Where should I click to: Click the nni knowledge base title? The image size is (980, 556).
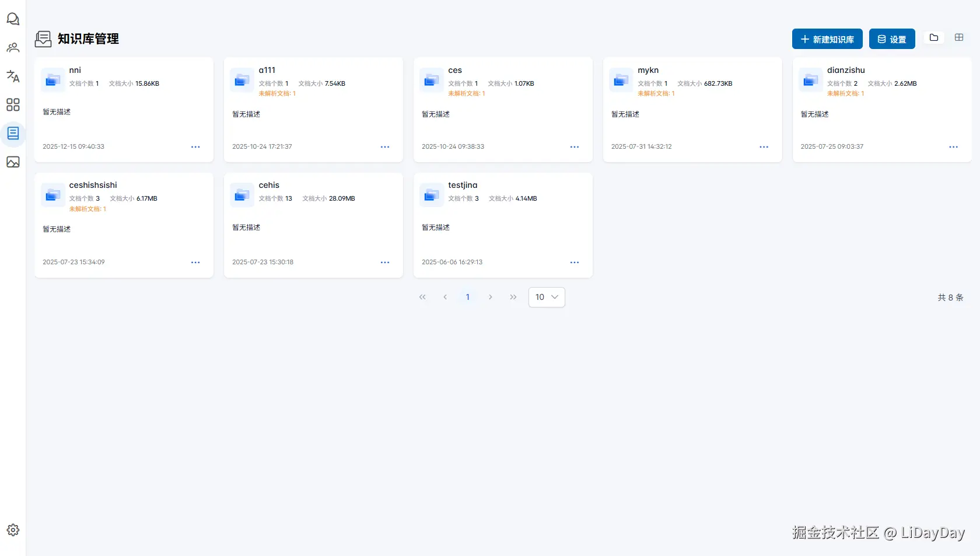pos(75,70)
